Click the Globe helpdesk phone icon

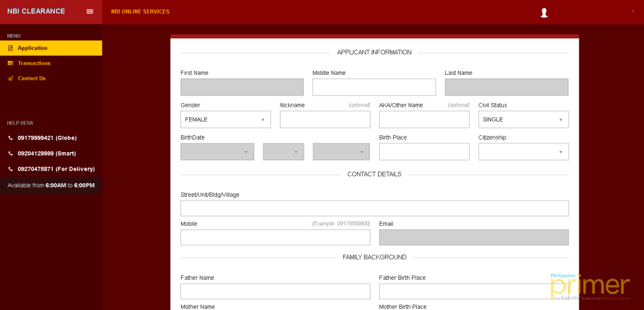click(x=11, y=138)
